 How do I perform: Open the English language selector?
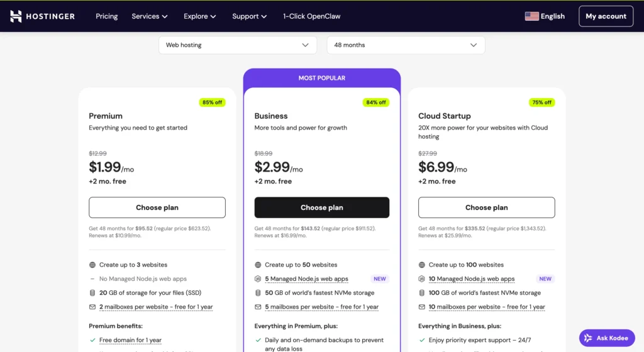pyautogui.click(x=545, y=16)
